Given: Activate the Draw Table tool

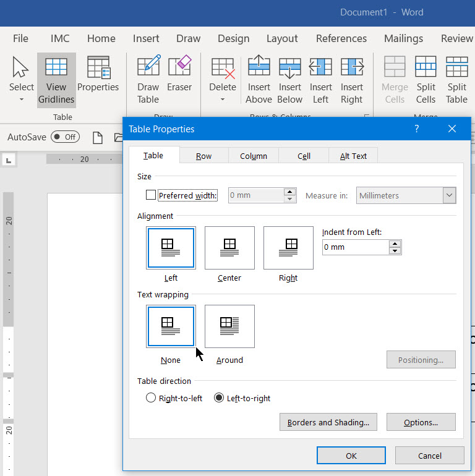Looking at the screenshot, I should (148, 80).
